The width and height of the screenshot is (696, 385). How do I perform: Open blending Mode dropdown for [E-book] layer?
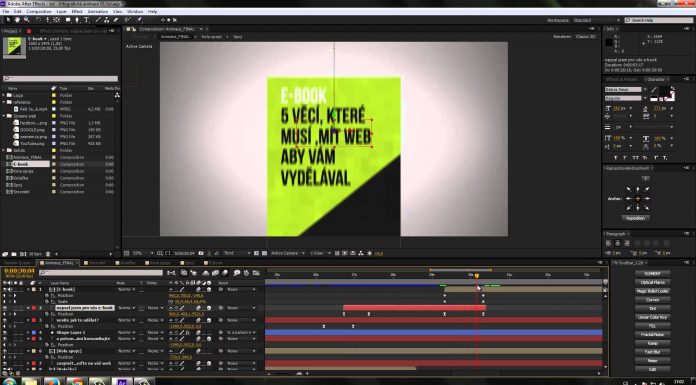pyautogui.click(x=127, y=290)
